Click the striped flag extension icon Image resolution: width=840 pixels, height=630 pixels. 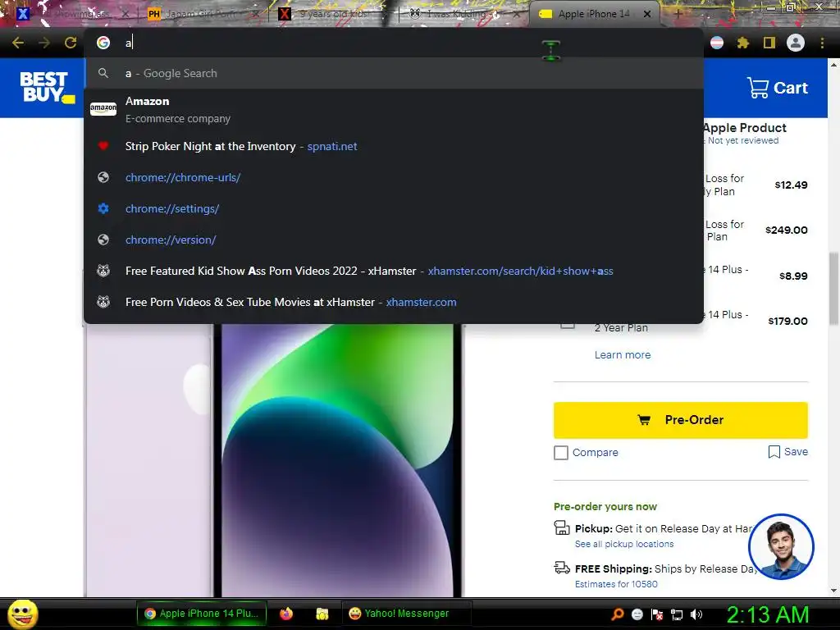tap(717, 43)
